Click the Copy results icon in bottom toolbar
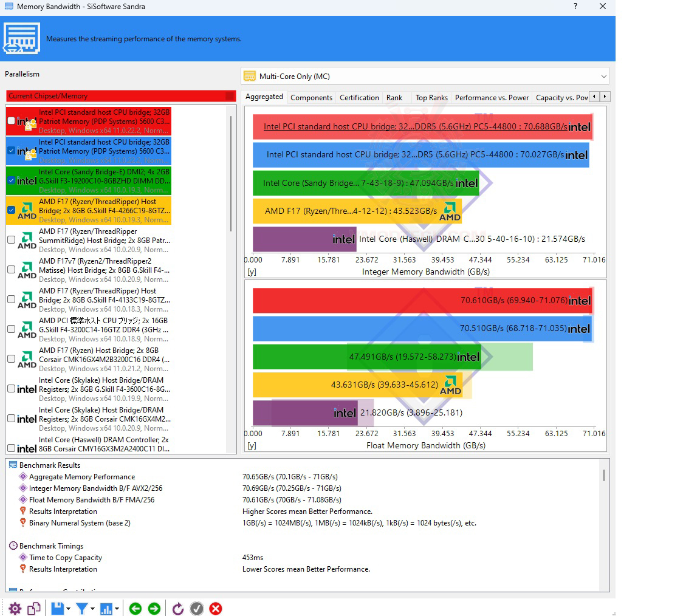 (x=34, y=609)
